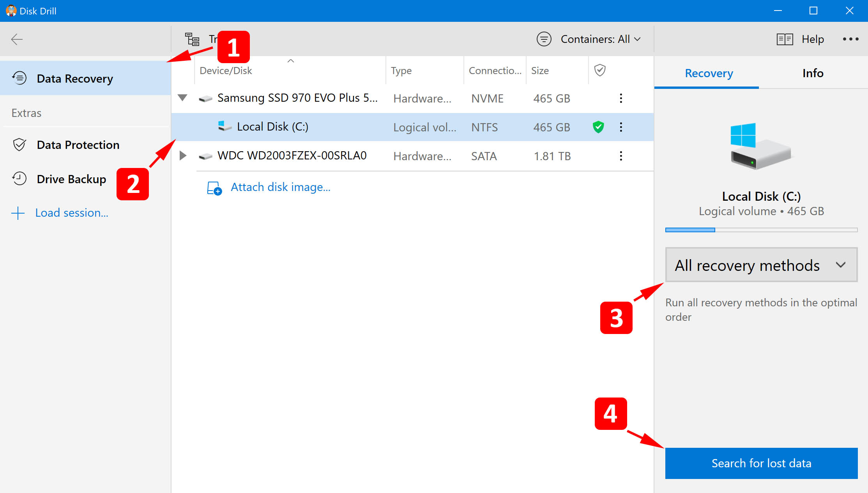This screenshot has height=493, width=868.
Task: Click the NVME connection cell
Action: (487, 99)
